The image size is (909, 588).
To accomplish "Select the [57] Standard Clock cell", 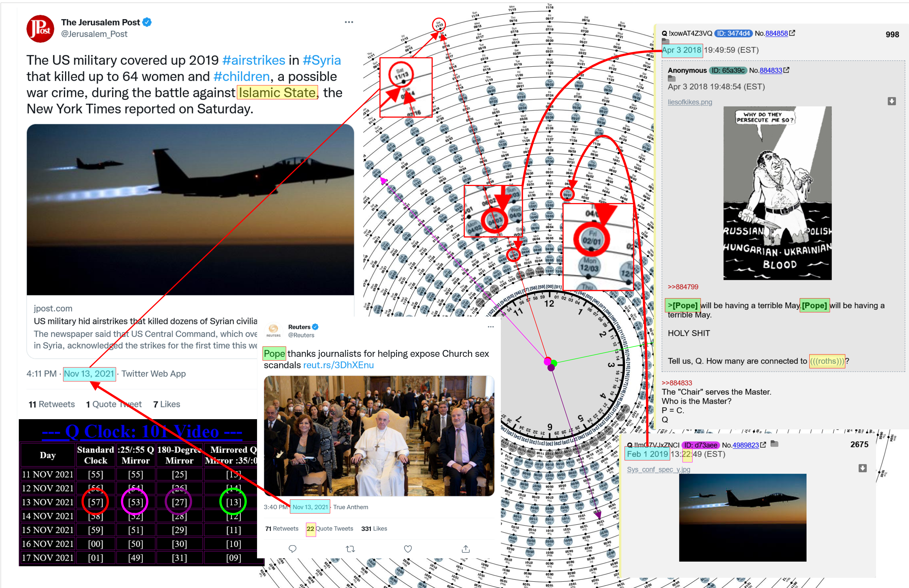I will (x=95, y=502).
